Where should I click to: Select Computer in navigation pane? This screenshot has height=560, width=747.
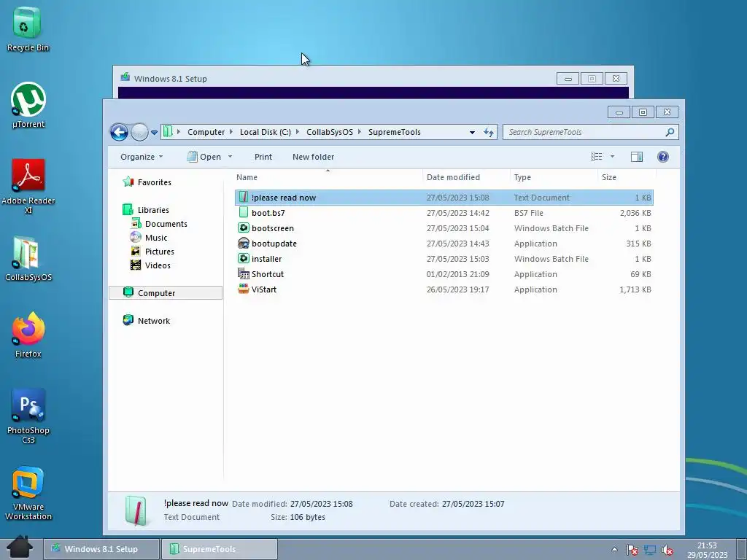166,293
